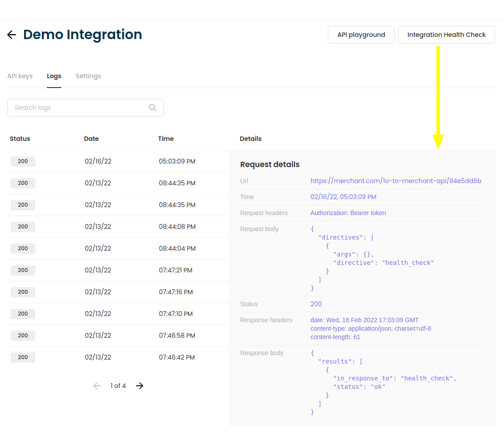Switch to the API keys tab
This screenshot has width=504, height=432.
tap(20, 76)
